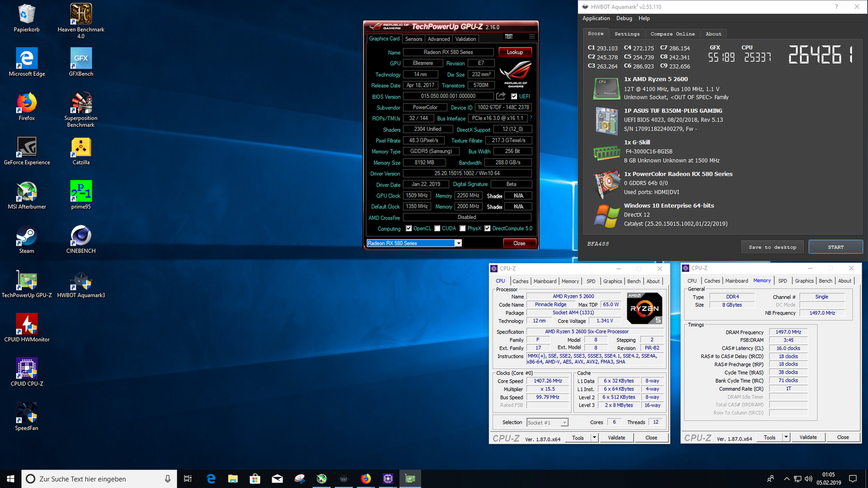Image resolution: width=868 pixels, height=488 pixels.
Task: Click volume speaker tray icon
Action: click(808, 479)
